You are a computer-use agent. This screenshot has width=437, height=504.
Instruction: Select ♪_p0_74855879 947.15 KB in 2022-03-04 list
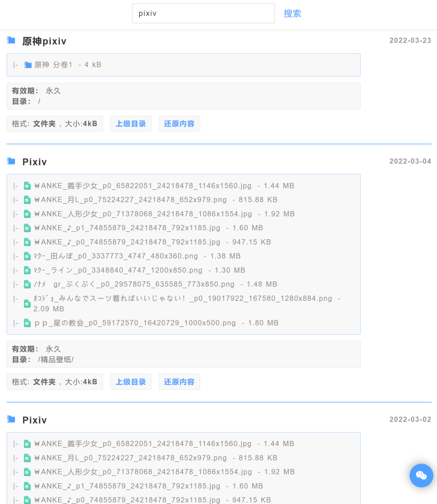coord(127,242)
